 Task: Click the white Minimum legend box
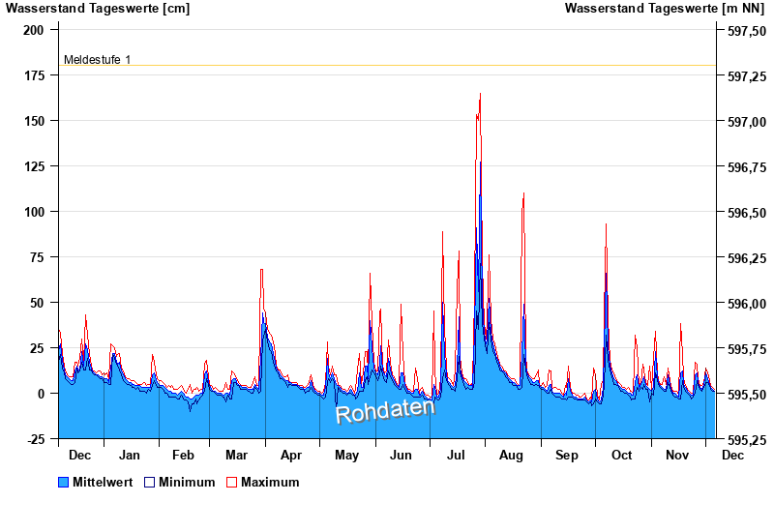[149, 482]
